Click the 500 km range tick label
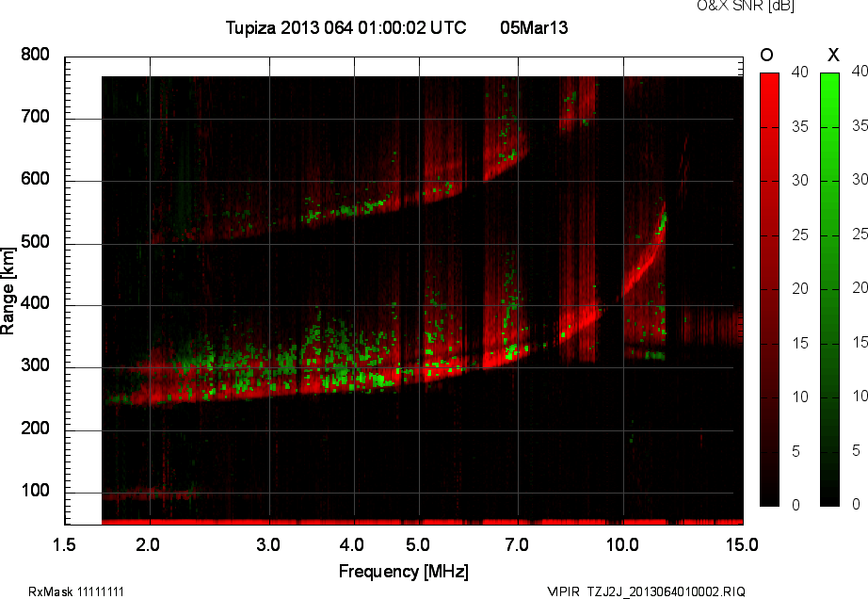Image resolution: width=868 pixels, height=599 pixels. (35, 242)
